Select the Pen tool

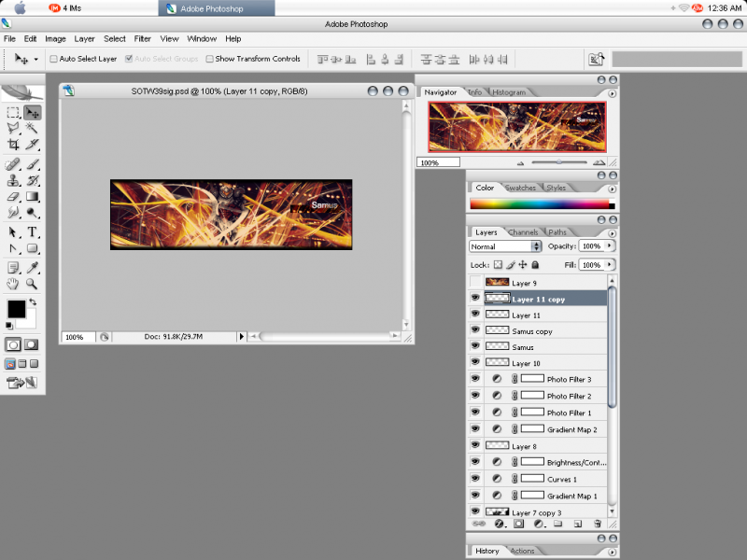point(13,248)
